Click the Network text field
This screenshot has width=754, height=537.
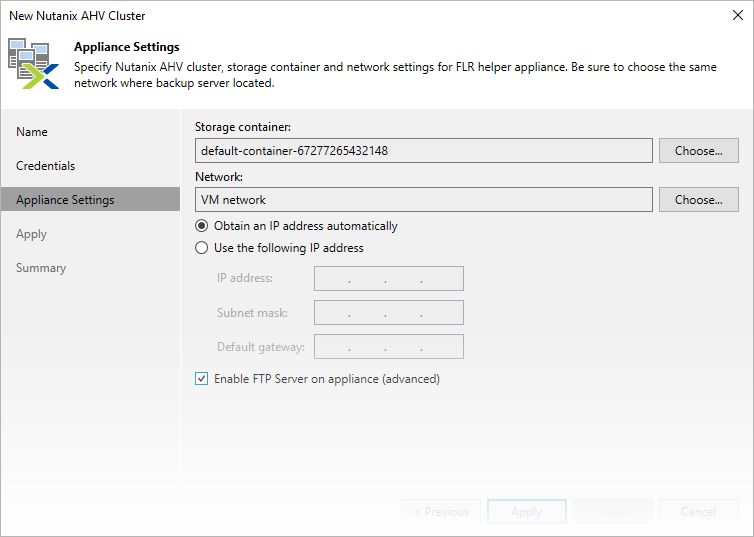(x=424, y=200)
